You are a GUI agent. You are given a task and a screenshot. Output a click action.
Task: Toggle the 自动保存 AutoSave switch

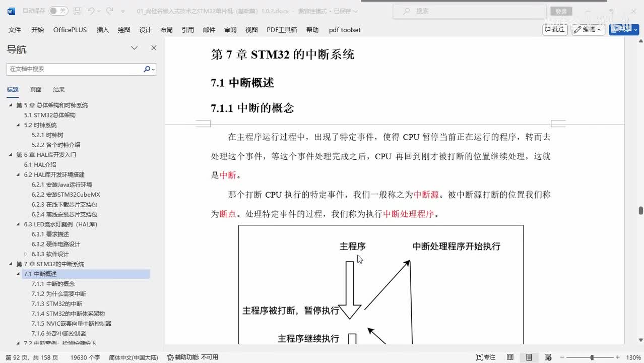(x=58, y=11)
